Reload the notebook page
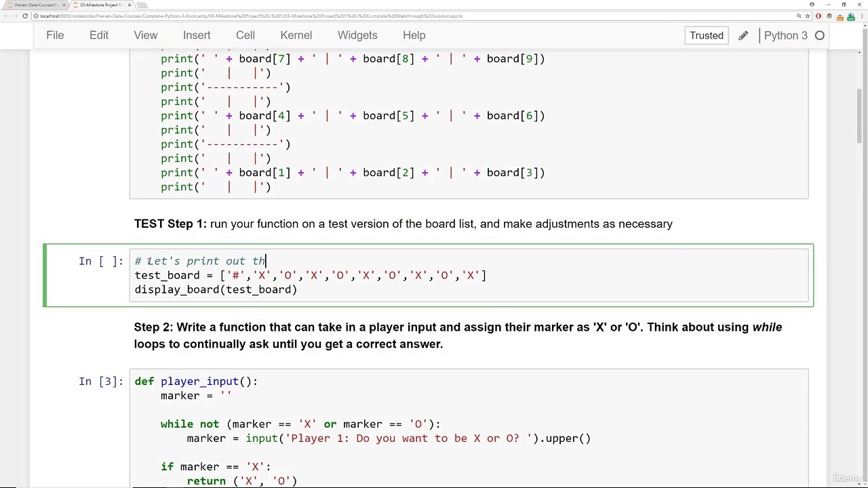Screen dimensions: 868x488 pyautogui.click(x=25, y=16)
